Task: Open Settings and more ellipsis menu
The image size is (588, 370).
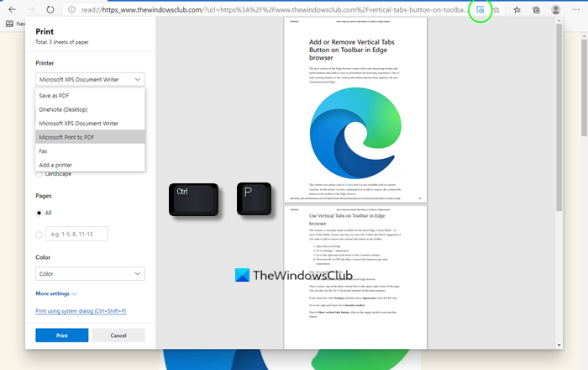Action: 575,10
